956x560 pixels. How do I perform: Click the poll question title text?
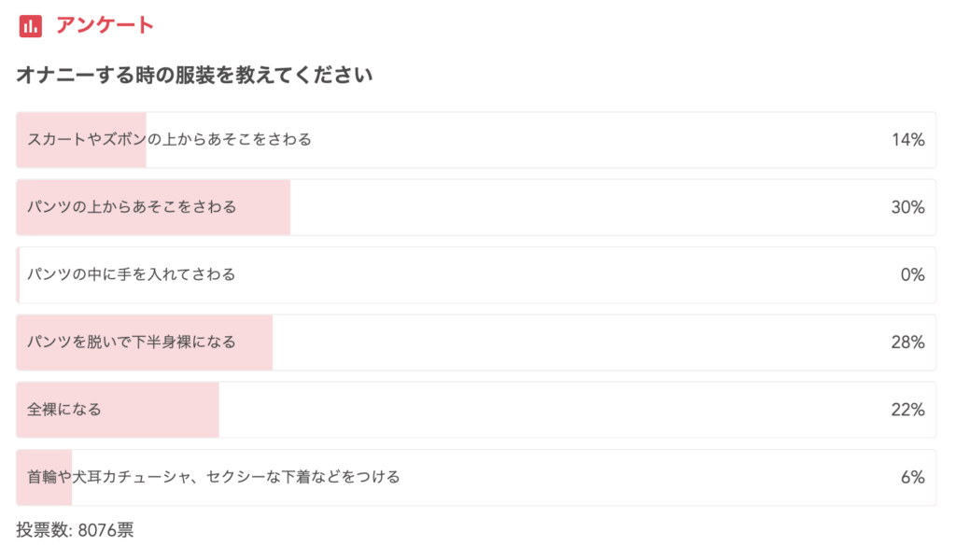coord(194,76)
